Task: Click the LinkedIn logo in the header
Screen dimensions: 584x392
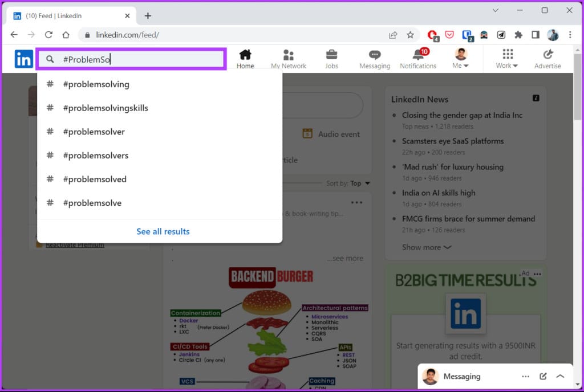Action: (x=23, y=59)
